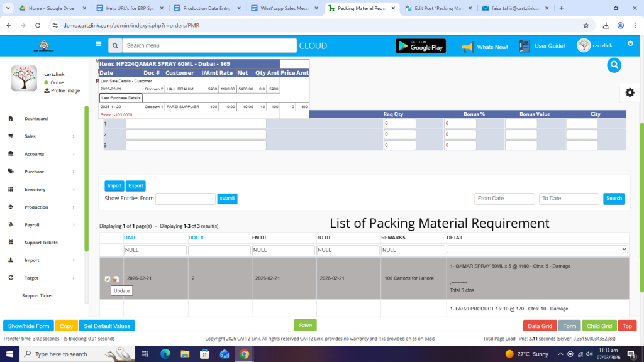
Task: Click the Whats New megaphone icon
Action: [467, 47]
